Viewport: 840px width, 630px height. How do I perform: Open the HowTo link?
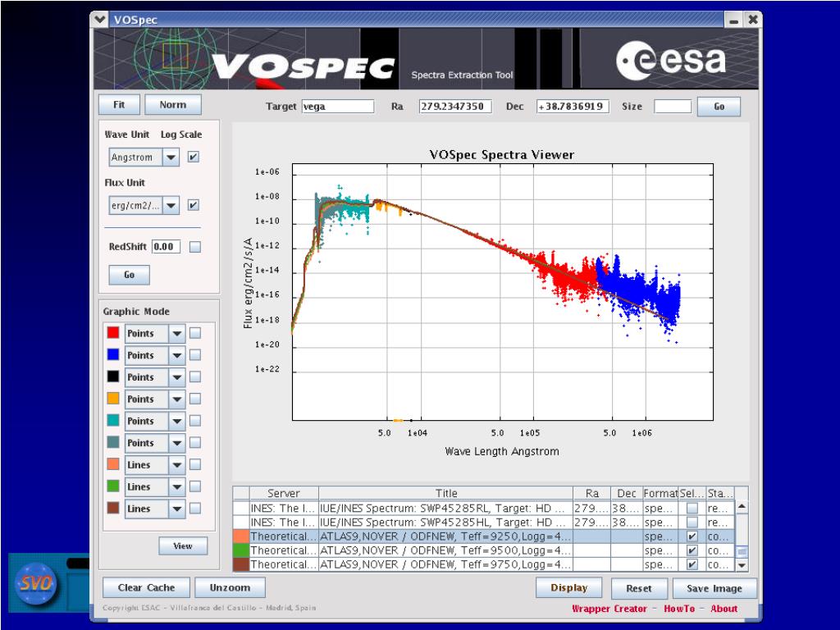pyautogui.click(x=679, y=609)
